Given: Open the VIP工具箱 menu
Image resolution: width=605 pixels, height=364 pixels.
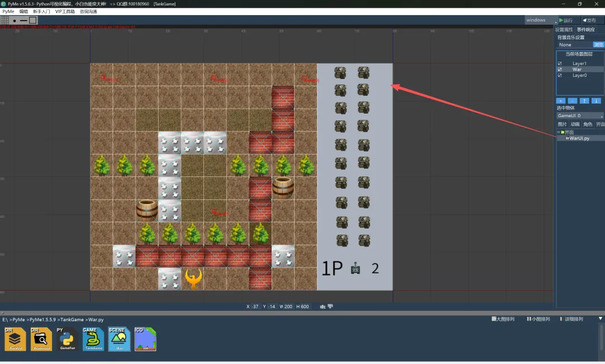Looking at the screenshot, I should 65,12.
